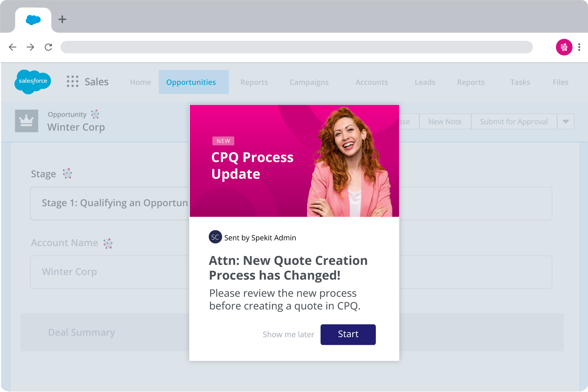Switch to the Accounts tab
This screenshot has width=588, height=392.
tap(371, 82)
